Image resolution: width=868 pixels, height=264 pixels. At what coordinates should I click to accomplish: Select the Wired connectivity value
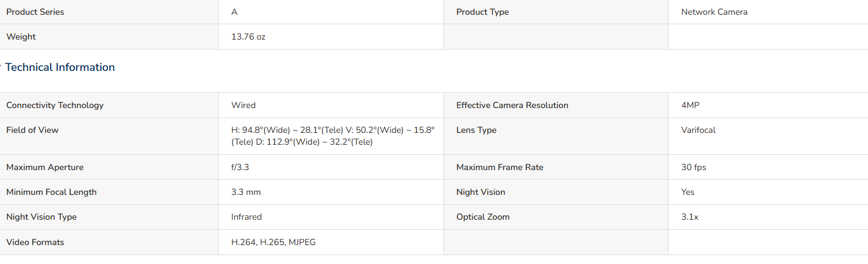click(x=243, y=105)
